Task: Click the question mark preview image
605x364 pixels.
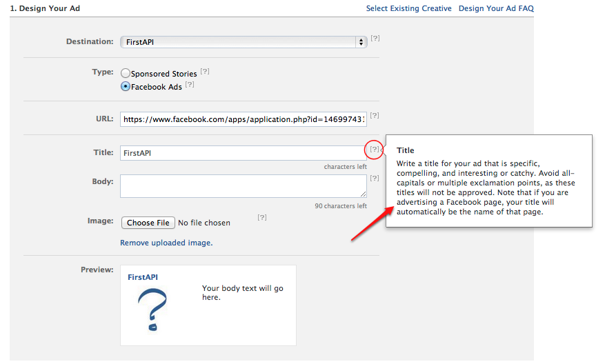Action: click(152, 310)
